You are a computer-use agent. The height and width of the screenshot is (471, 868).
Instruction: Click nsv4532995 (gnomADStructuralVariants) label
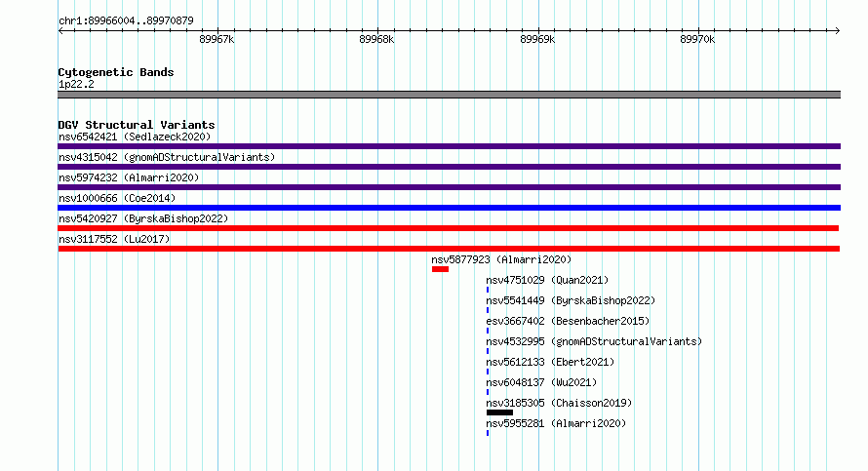coord(594,341)
